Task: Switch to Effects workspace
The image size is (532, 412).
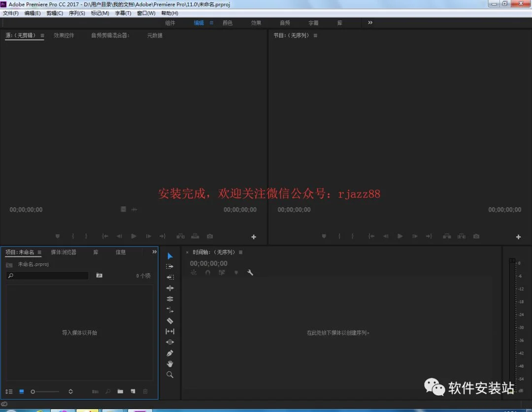Action: [256, 23]
